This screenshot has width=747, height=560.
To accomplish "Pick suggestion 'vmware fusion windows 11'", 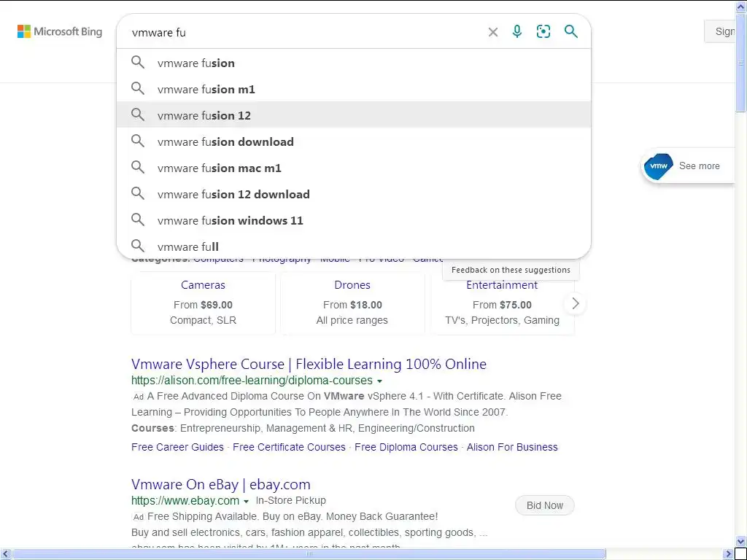I will click(x=354, y=220).
